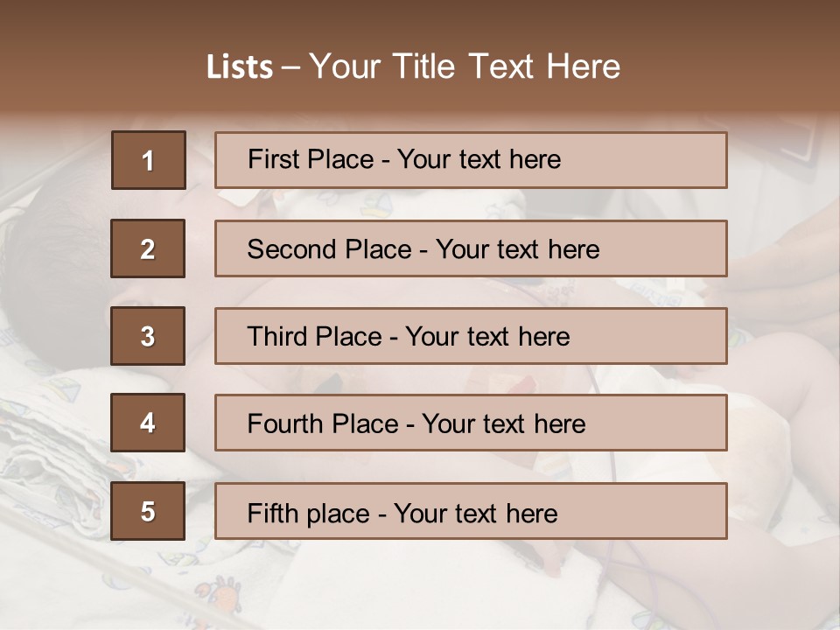Image resolution: width=840 pixels, height=630 pixels.
Task: Click the Second Place text bar
Action: click(x=471, y=248)
